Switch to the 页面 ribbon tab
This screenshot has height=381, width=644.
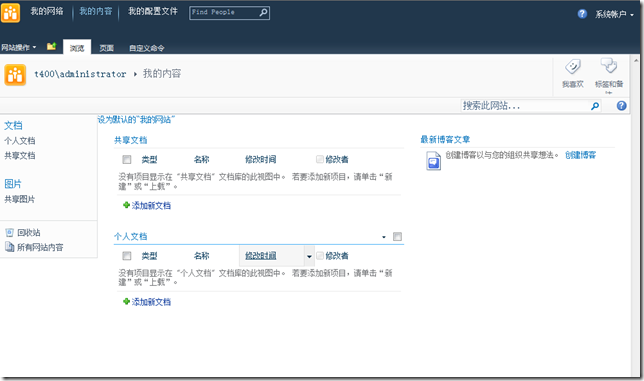pos(106,48)
